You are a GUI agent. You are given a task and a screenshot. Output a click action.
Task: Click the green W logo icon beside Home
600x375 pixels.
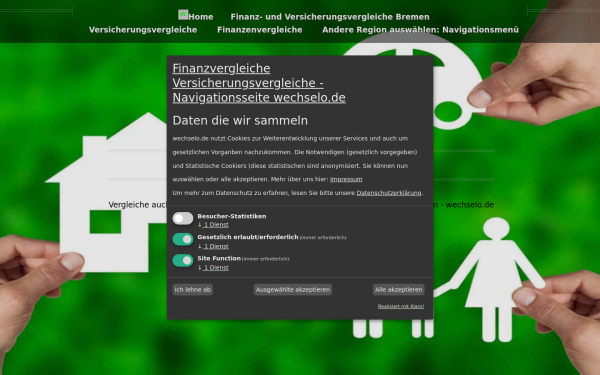[x=183, y=15]
